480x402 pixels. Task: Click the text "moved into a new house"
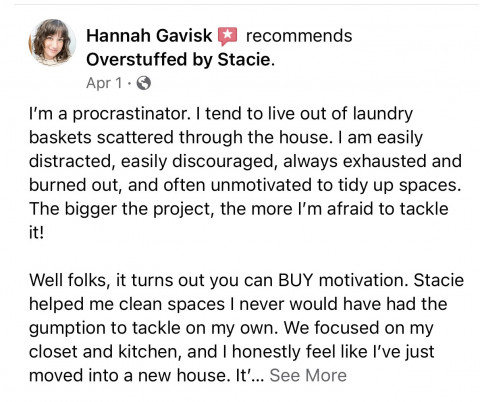[x=129, y=376]
